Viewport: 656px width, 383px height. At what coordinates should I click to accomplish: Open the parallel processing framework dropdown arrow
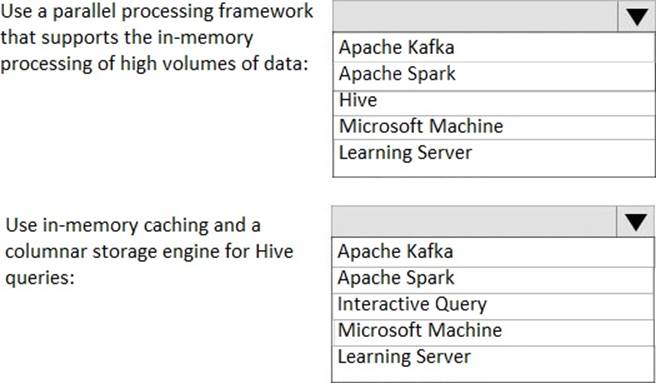click(x=636, y=17)
